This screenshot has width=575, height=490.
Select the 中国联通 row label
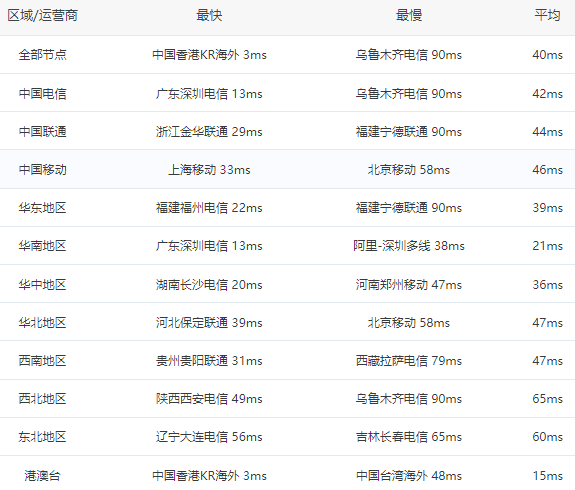click(x=43, y=132)
